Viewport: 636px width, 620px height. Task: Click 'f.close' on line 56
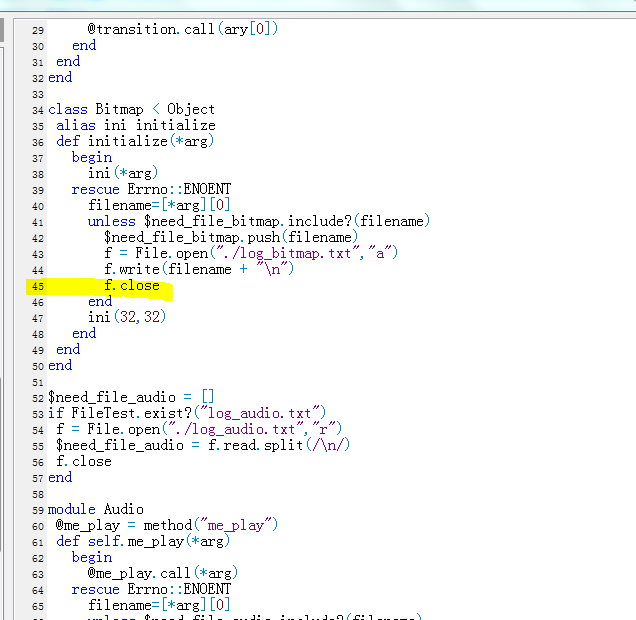(x=84, y=461)
